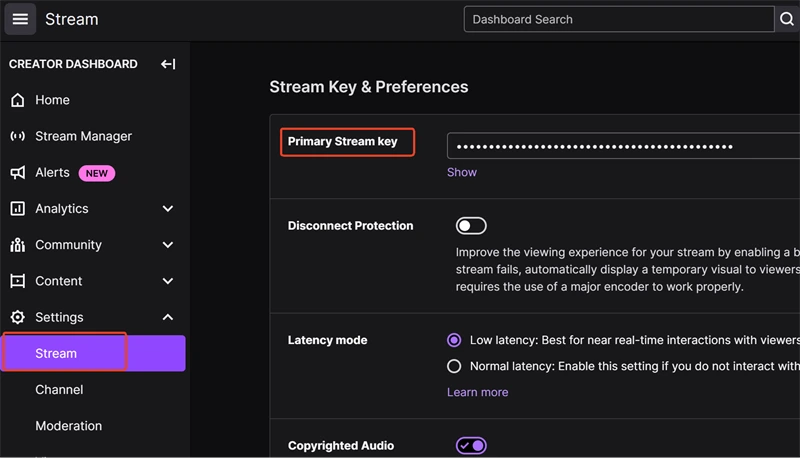Collapse the Creator Dashboard sidebar arrow
Image resolution: width=800 pixels, height=458 pixels.
click(168, 64)
